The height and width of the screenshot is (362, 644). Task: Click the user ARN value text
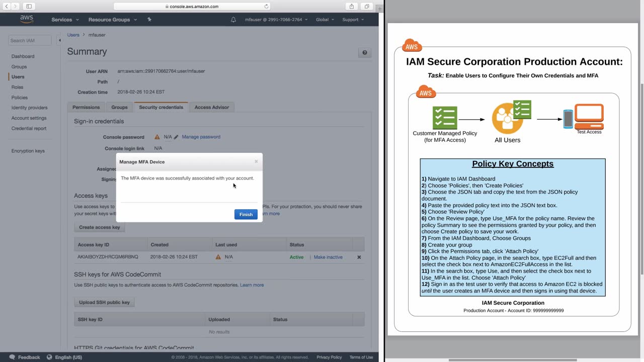[x=161, y=71]
